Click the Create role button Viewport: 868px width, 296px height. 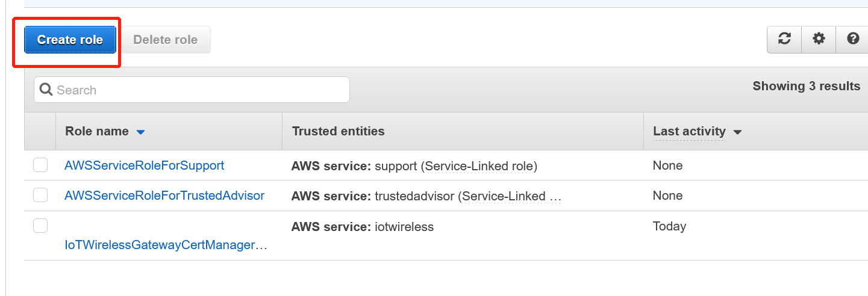click(x=70, y=40)
